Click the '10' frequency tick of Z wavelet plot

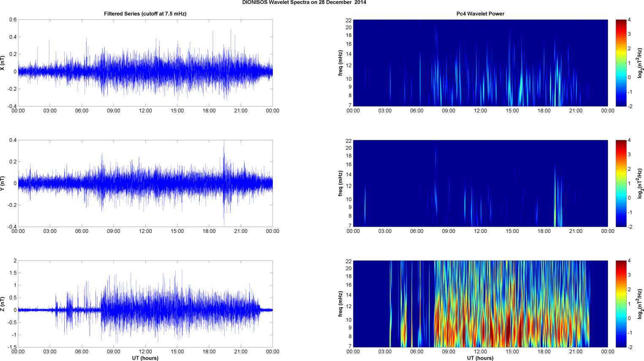click(x=349, y=320)
